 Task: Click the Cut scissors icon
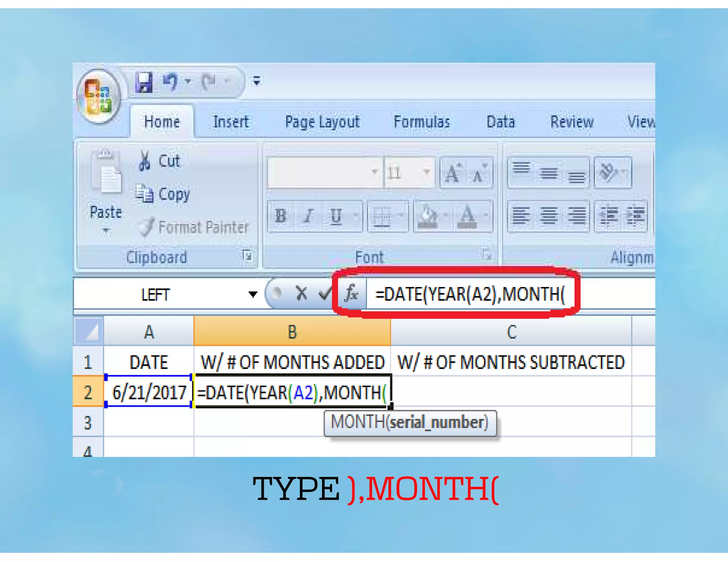[144, 161]
